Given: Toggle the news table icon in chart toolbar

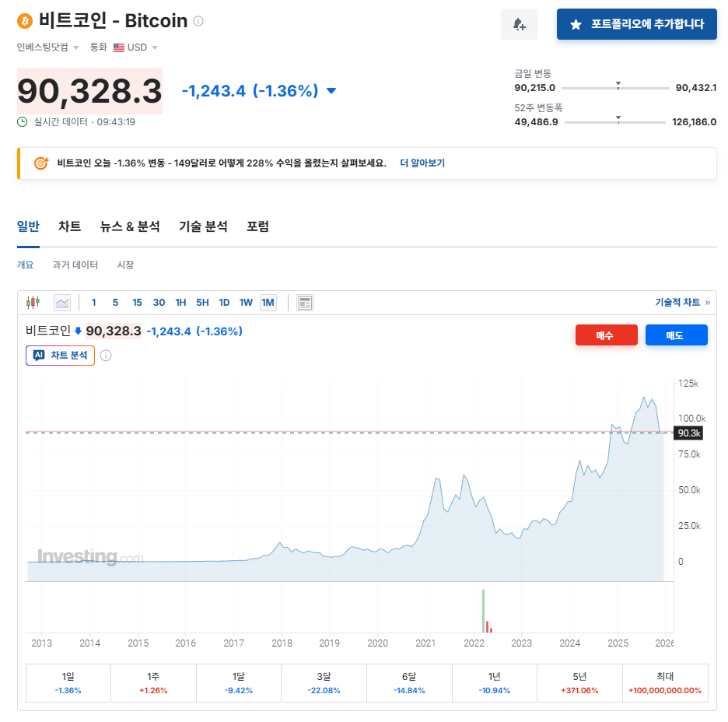Looking at the screenshot, I should 305,303.
